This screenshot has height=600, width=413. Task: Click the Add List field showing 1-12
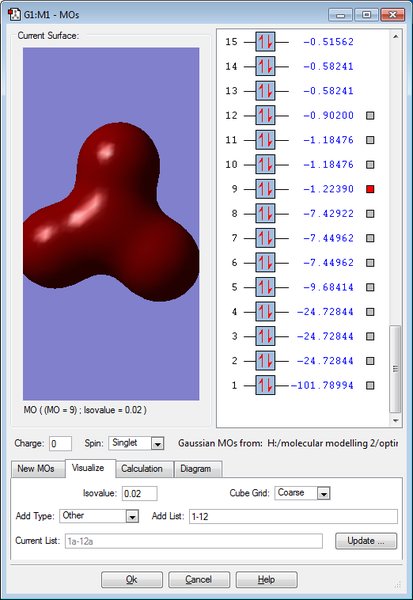pos(293,517)
